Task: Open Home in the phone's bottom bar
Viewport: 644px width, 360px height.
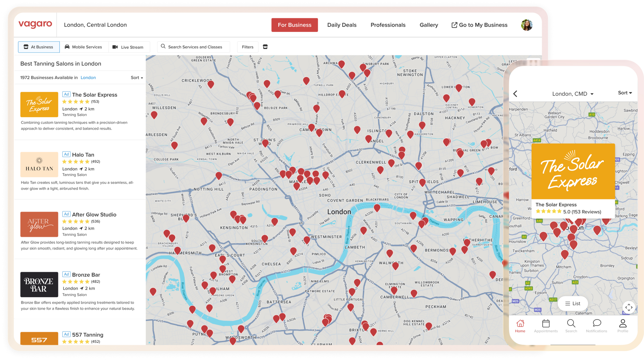Action: pos(520,326)
